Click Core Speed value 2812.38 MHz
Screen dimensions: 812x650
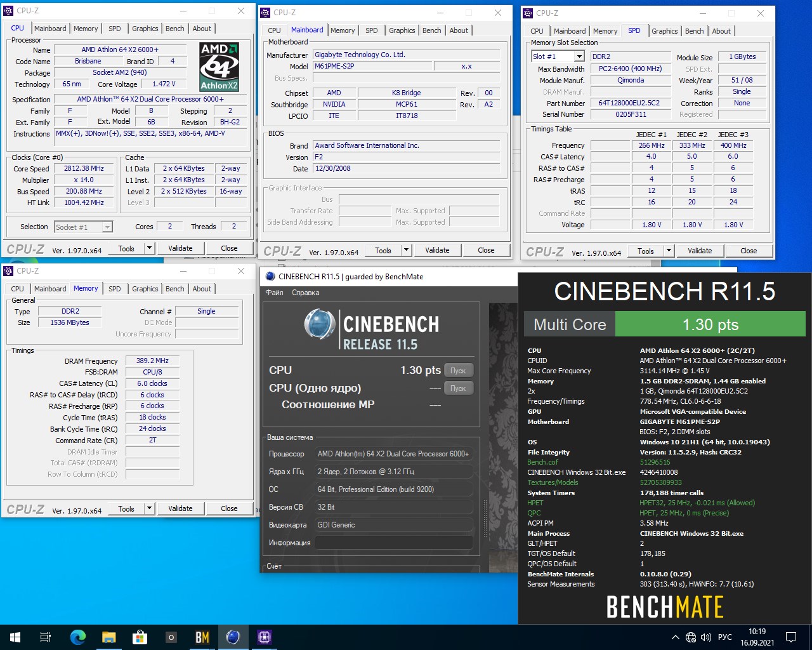pyautogui.click(x=84, y=168)
